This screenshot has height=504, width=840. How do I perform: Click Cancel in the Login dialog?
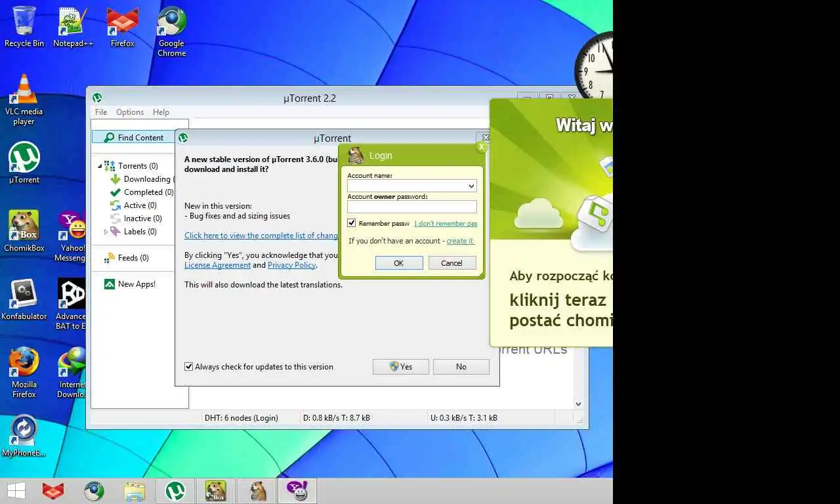click(452, 262)
